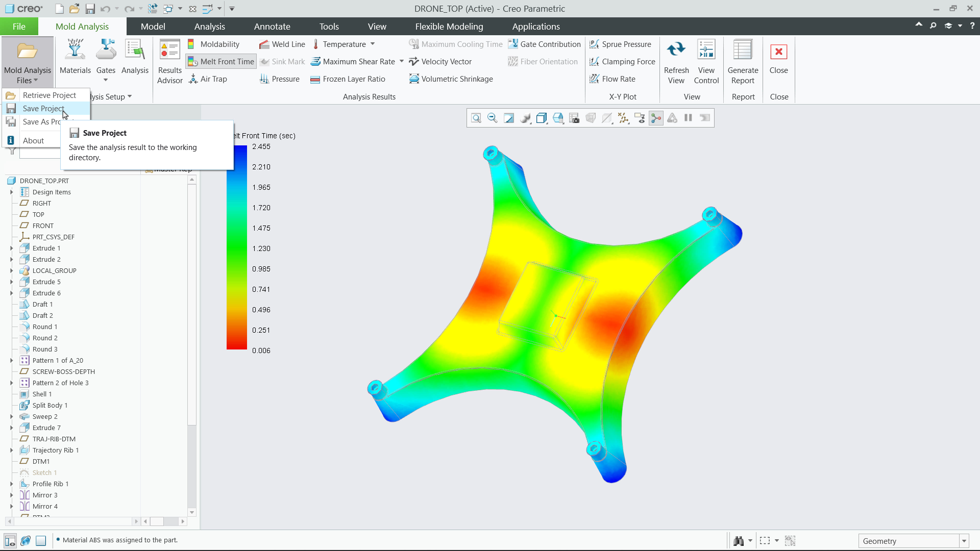Click the pause simulation icon
The image size is (980, 551).
click(x=689, y=118)
